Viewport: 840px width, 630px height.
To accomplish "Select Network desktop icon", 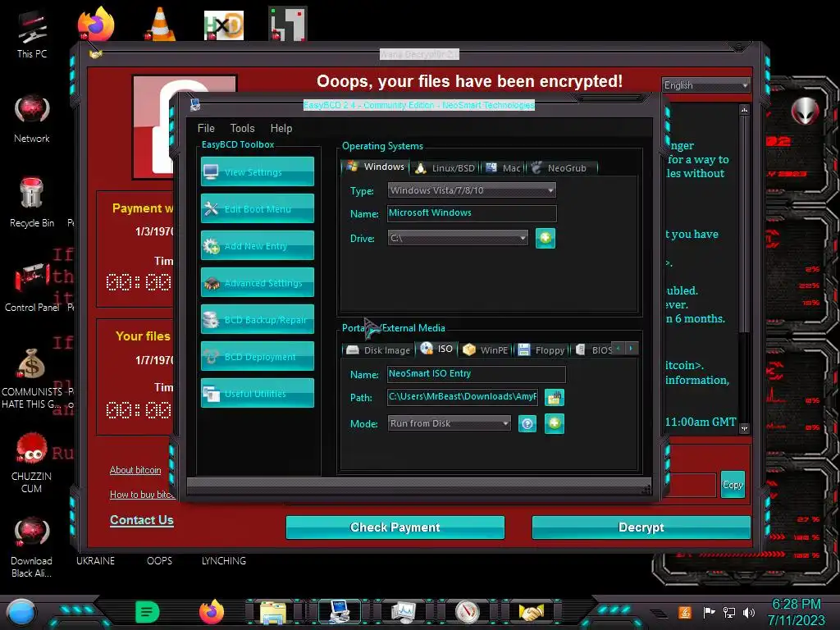I will 32,119.
